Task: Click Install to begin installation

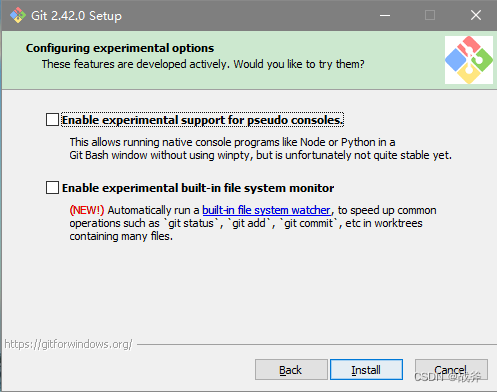Action: [366, 370]
